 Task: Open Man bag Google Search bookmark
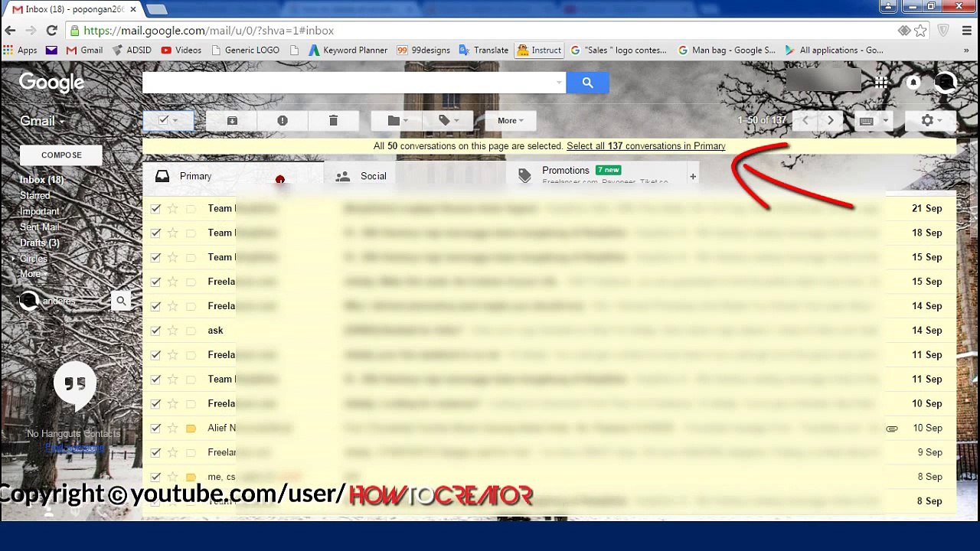[727, 51]
